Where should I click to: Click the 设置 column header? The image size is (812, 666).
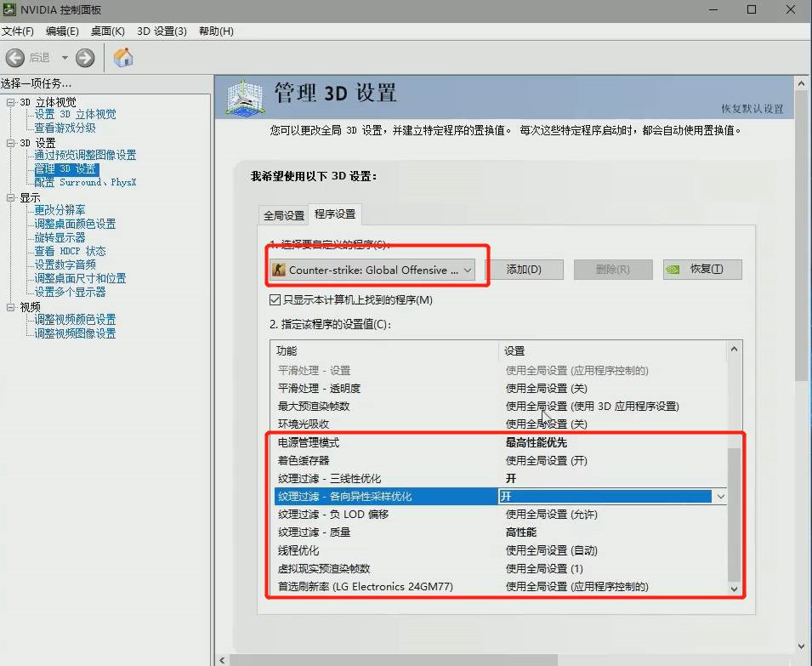pyautogui.click(x=613, y=350)
